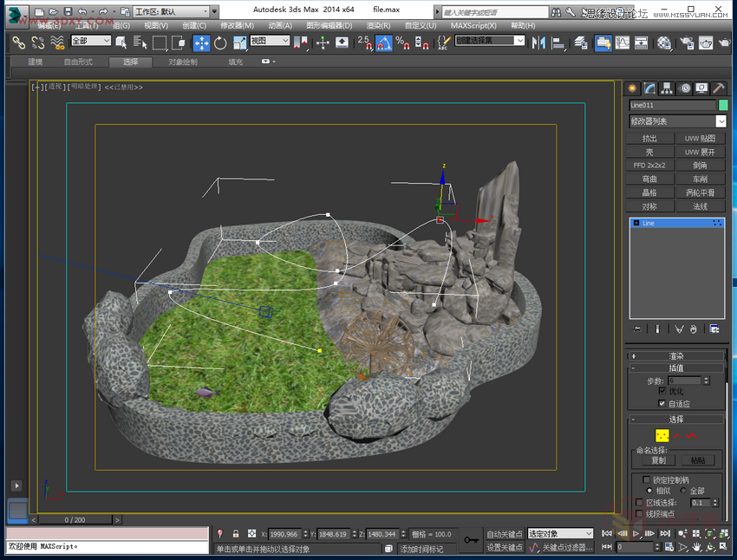
Task: Expand the 渲染 rollout
Action: click(676, 356)
